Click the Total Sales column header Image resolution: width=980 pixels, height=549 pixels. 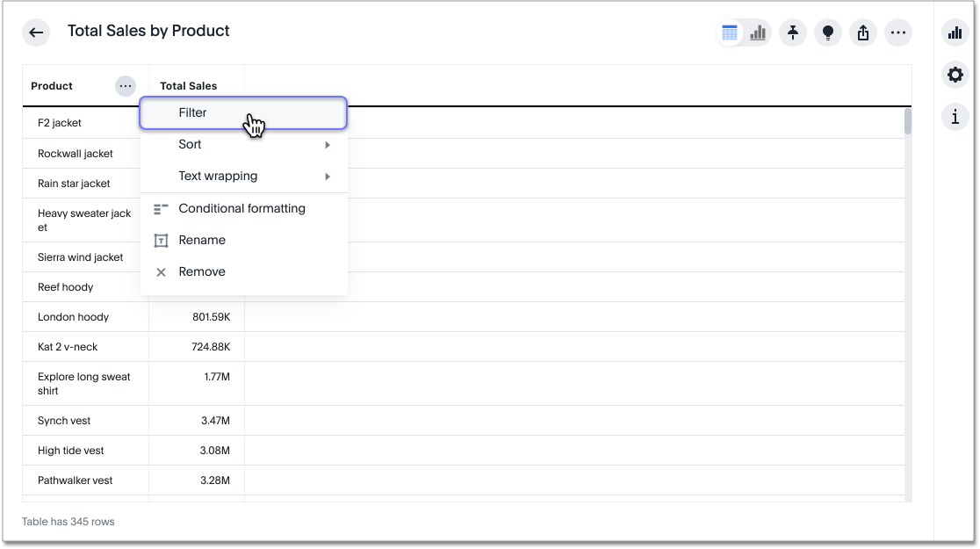[188, 85]
